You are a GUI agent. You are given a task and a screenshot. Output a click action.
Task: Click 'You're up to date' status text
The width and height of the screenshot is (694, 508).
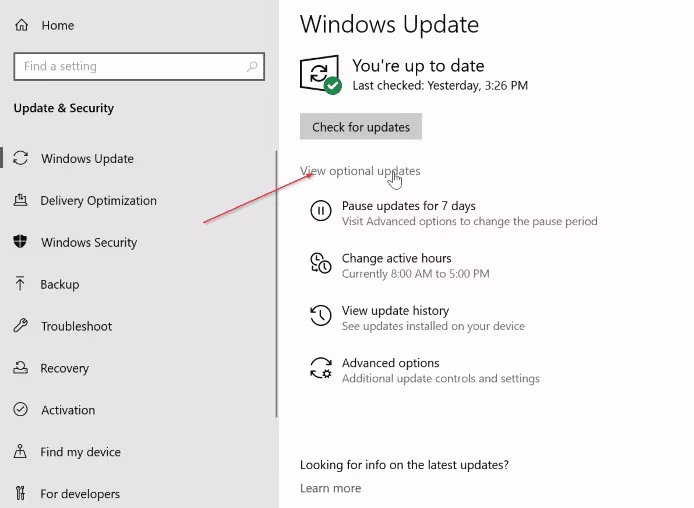coord(418,66)
